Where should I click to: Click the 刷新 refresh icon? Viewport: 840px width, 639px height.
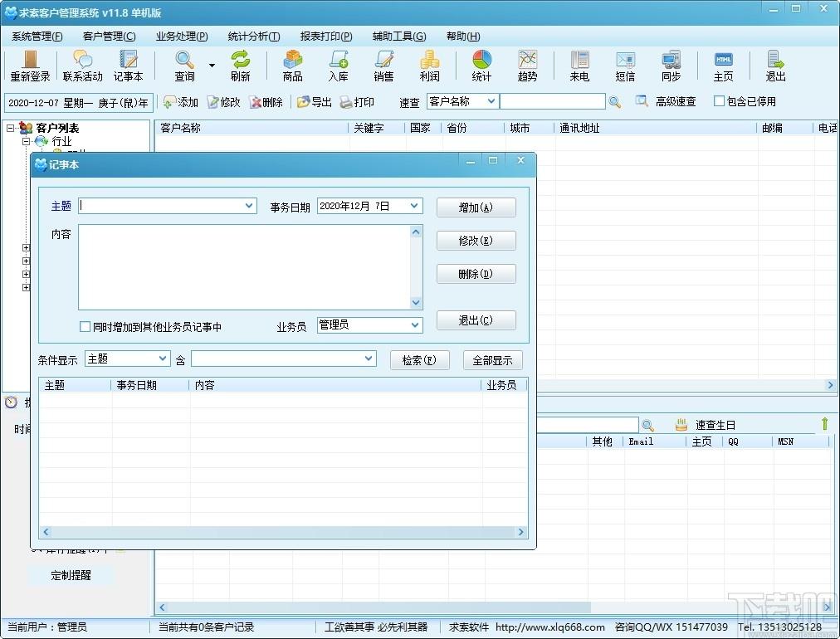click(241, 66)
